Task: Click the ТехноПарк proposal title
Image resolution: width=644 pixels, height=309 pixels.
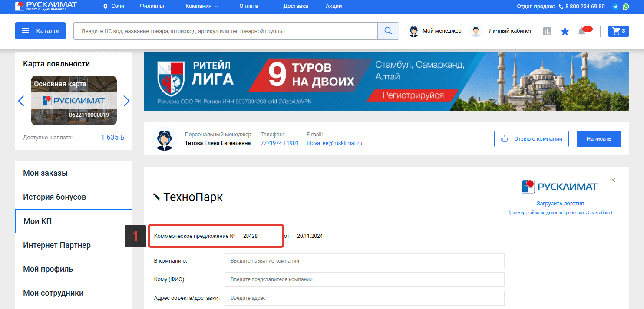Action: pyautogui.click(x=193, y=197)
